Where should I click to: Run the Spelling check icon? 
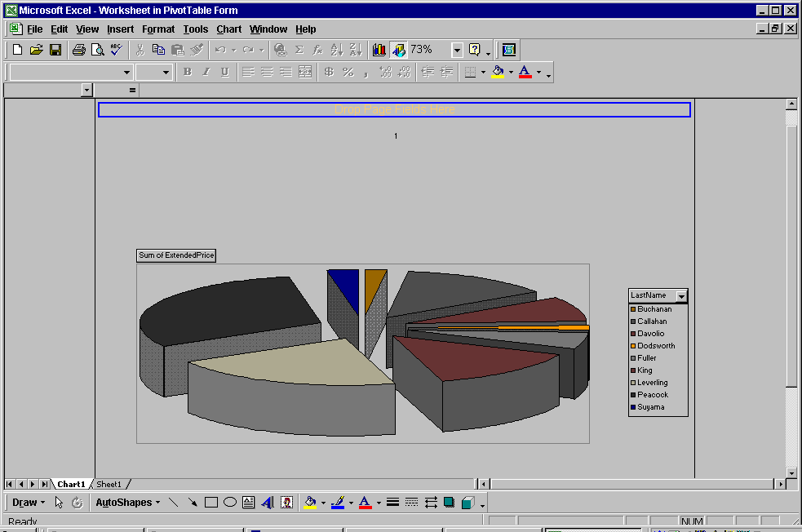click(x=116, y=50)
